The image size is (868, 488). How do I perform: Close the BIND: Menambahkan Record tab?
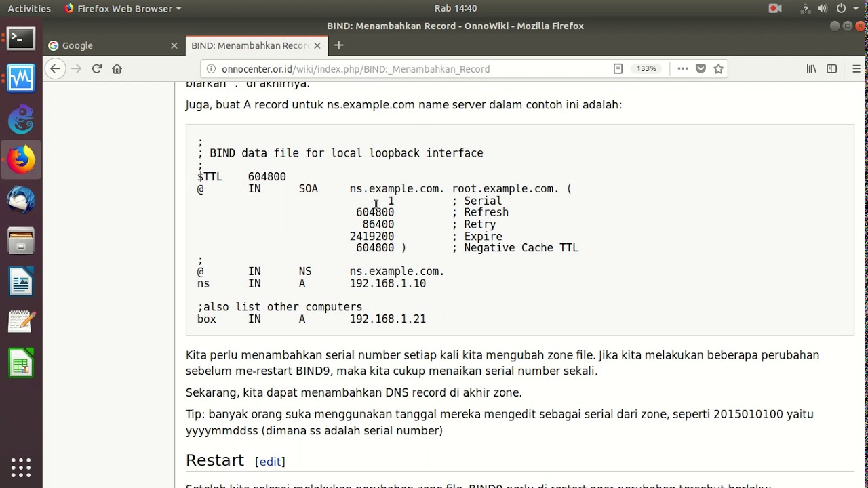(317, 45)
